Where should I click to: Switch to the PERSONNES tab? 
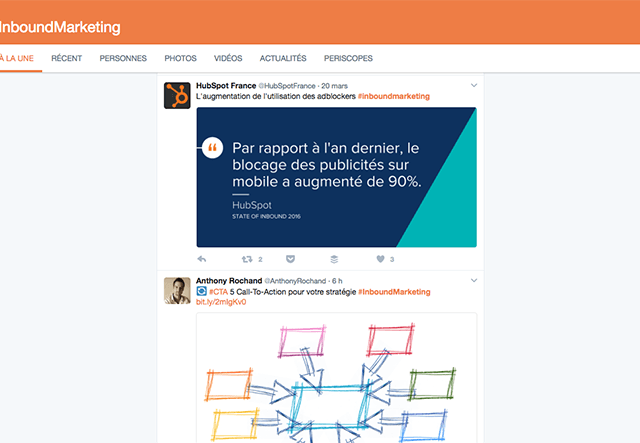point(123,58)
